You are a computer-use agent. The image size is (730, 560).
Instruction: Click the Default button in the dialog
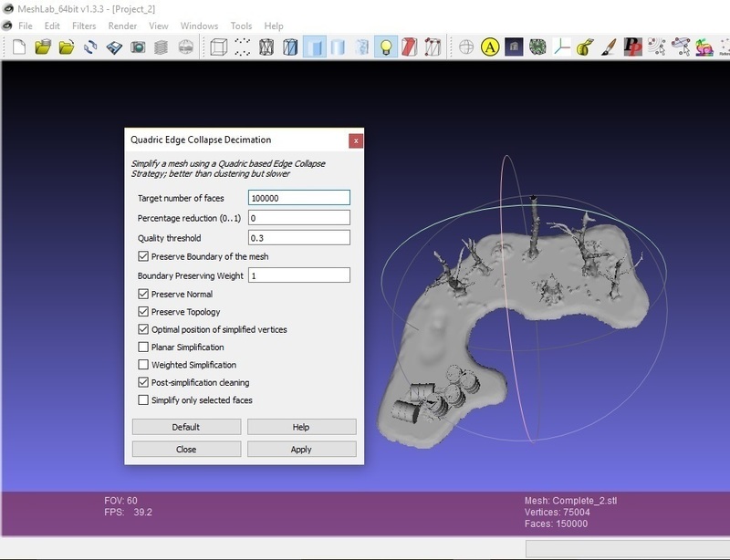pos(186,427)
